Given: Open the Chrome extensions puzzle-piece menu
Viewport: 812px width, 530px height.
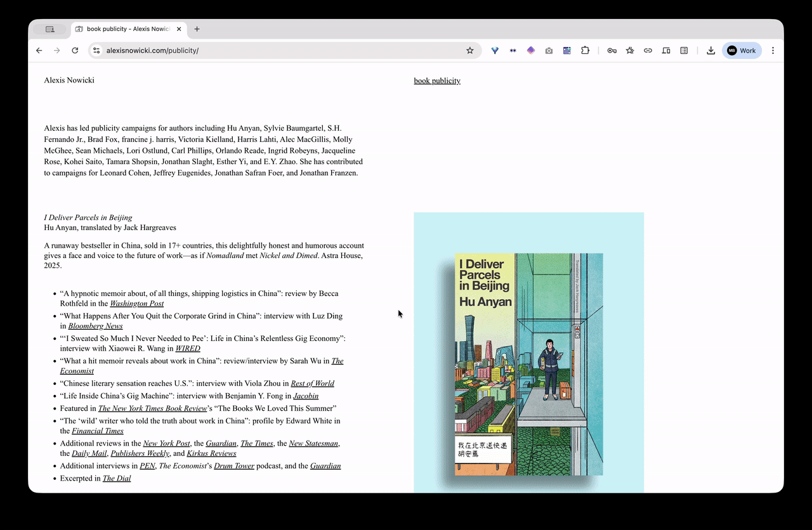Looking at the screenshot, I should 585,50.
